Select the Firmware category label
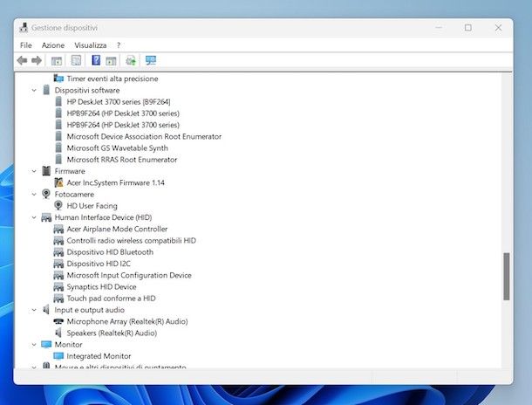The image size is (532, 405). point(70,171)
